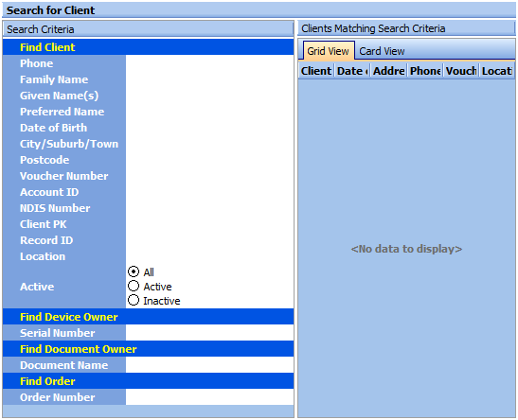The height and width of the screenshot is (420, 518).
Task: Click the NDIS Number input field
Action: pos(209,208)
